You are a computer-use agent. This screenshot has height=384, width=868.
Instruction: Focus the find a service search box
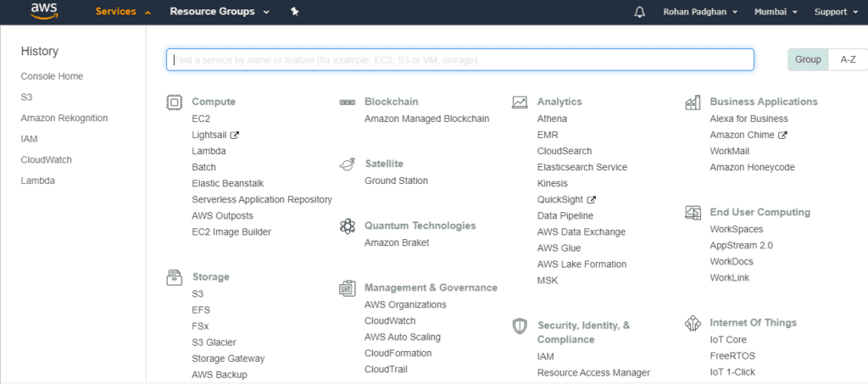(x=460, y=59)
